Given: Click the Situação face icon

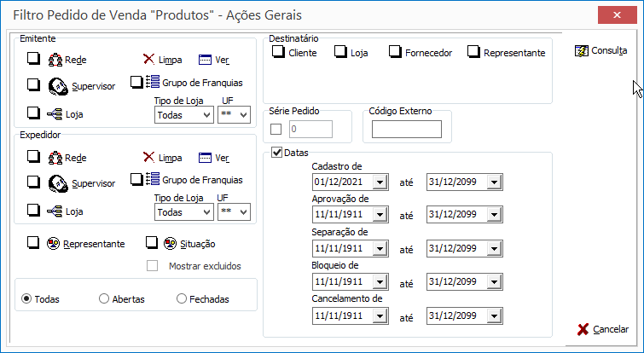Looking at the screenshot, I should (x=170, y=244).
